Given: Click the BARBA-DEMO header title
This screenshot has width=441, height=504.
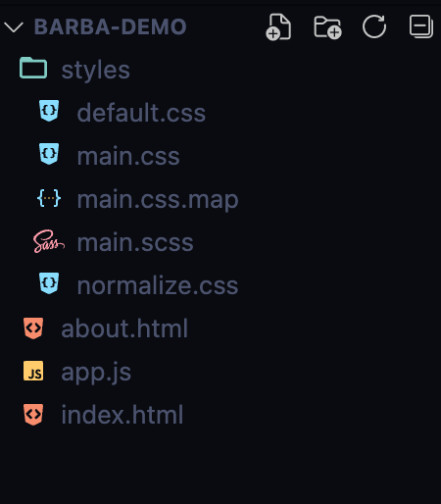Looking at the screenshot, I should point(111,26).
